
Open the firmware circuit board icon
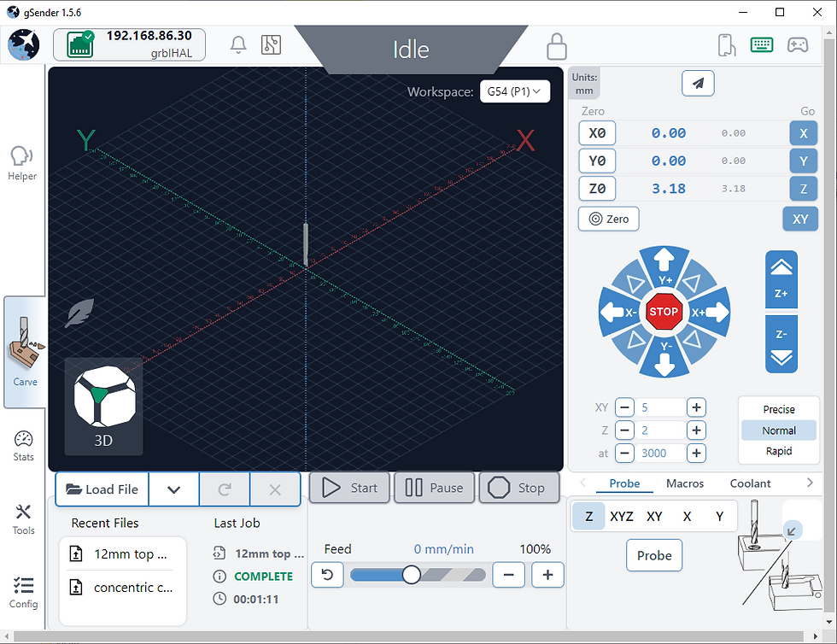click(272, 45)
